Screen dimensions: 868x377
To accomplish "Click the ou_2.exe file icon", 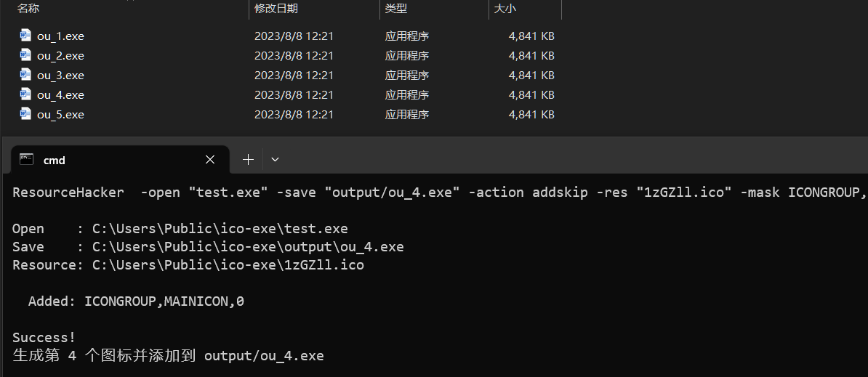I will coord(25,54).
